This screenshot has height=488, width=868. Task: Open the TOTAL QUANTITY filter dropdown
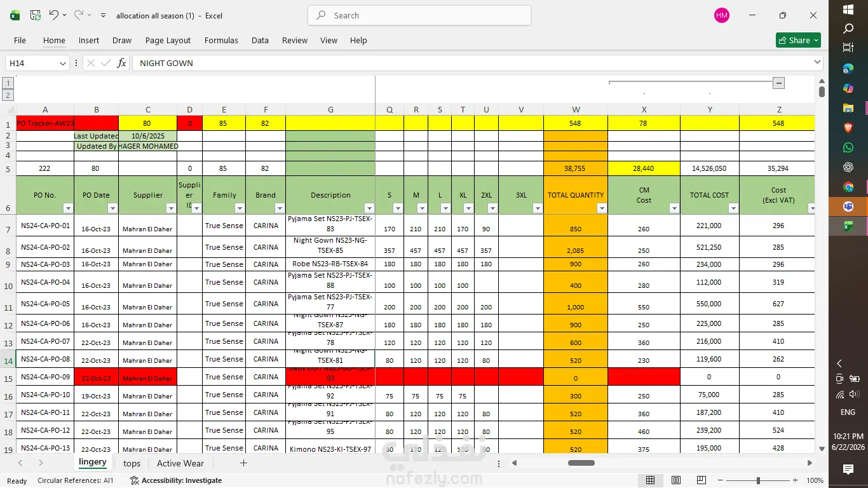602,208
